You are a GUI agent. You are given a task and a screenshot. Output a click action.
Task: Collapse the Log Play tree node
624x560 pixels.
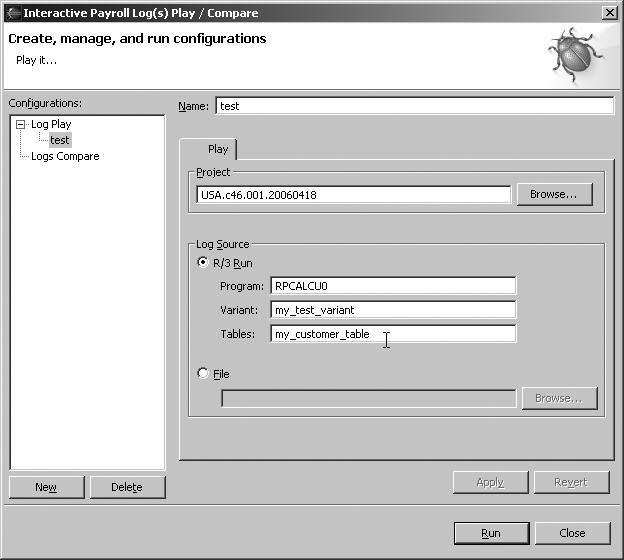(20, 124)
